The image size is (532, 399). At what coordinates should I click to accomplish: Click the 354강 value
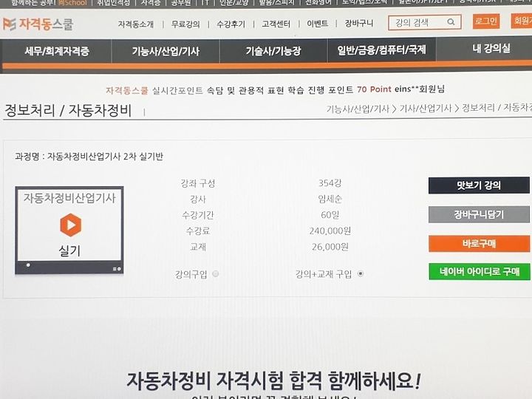pyautogui.click(x=330, y=183)
